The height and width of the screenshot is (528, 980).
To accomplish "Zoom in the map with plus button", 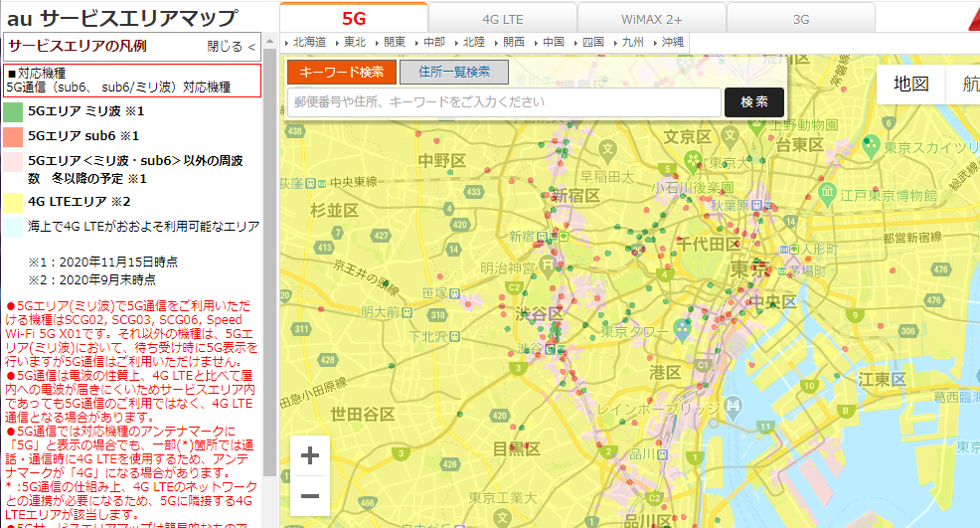I will tap(310, 455).
